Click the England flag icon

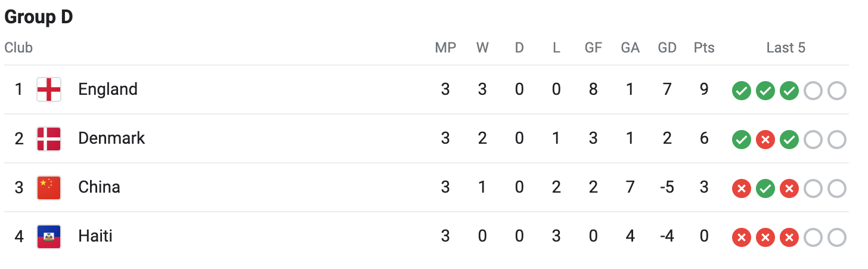[x=49, y=90]
